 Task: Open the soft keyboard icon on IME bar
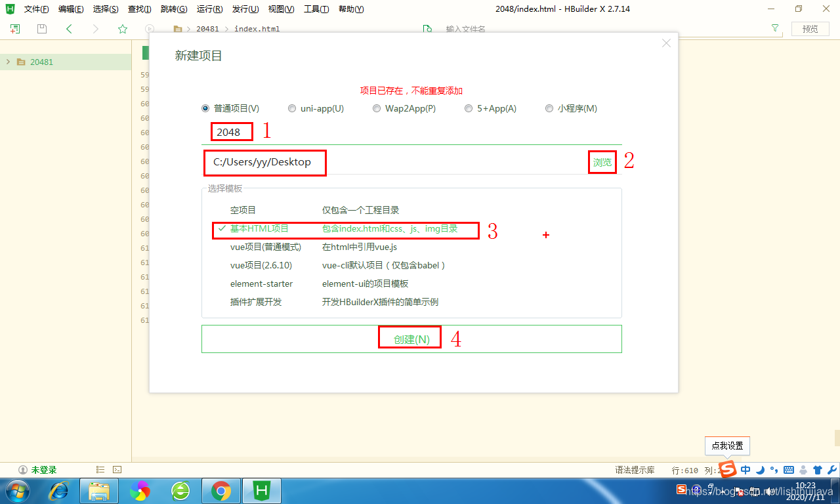pos(788,470)
